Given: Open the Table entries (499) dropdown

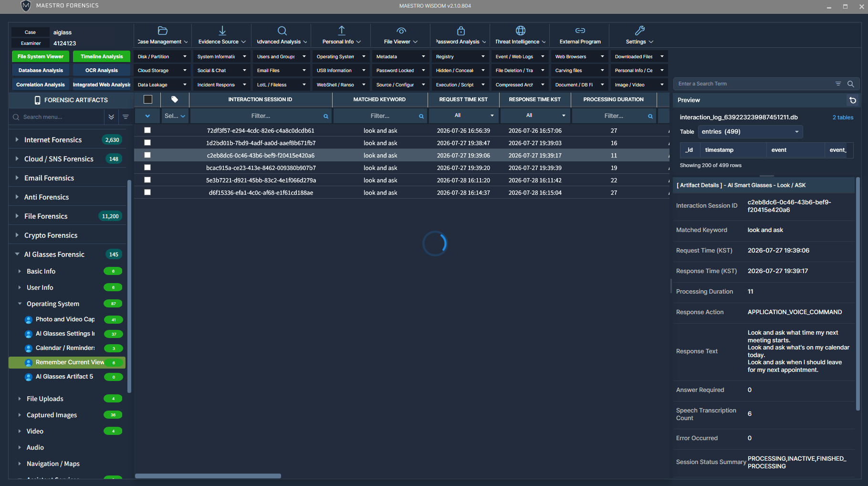Looking at the screenshot, I should pos(750,132).
